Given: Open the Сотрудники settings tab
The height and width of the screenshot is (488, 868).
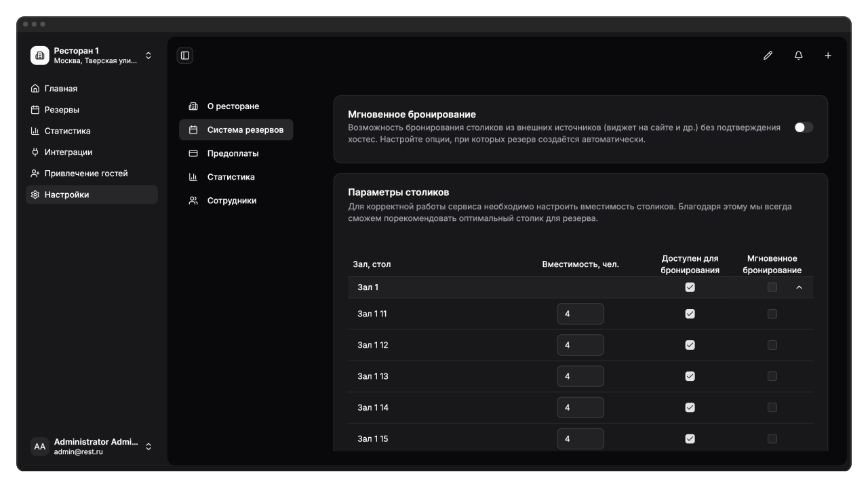Looking at the screenshot, I should [231, 201].
